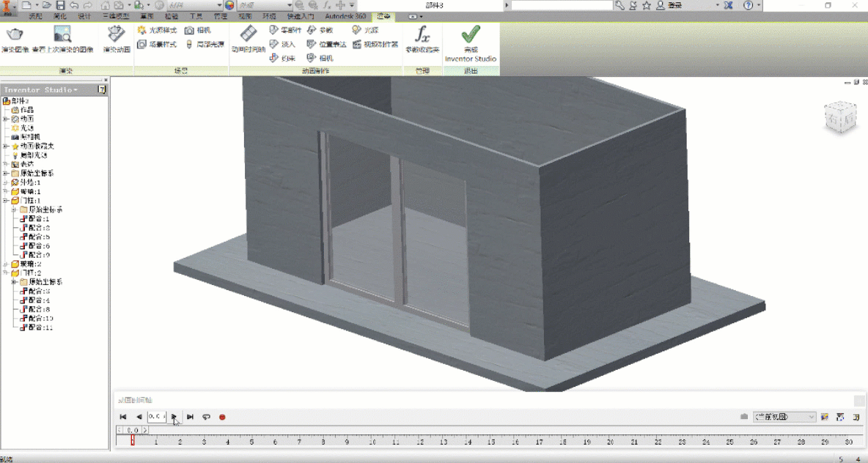Click the timeline ruler at second 10
Image resolution: width=868 pixels, height=463 pixels.
click(372, 442)
